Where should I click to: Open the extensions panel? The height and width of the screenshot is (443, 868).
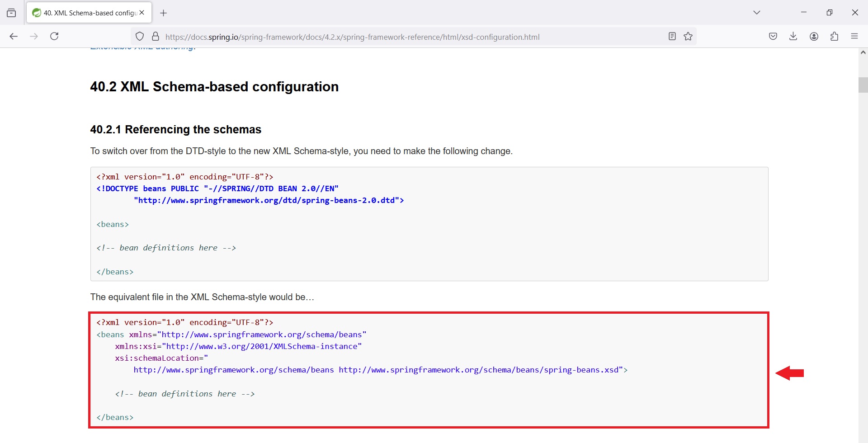835,37
